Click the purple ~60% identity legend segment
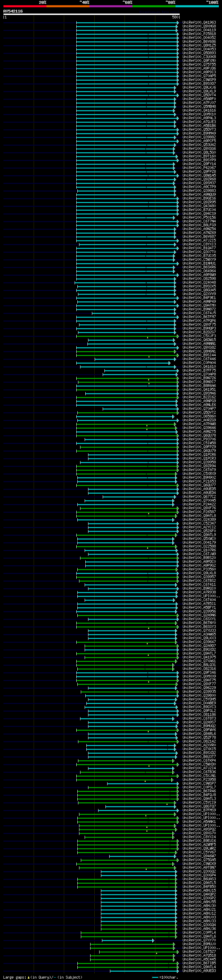 pyautogui.click(x=111, y=6)
